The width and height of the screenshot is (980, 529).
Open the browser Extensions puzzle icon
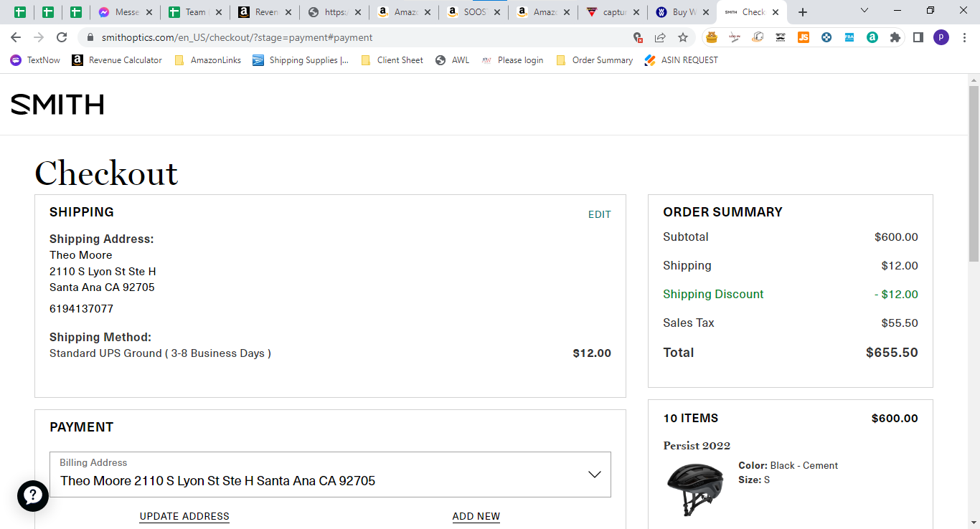(895, 37)
